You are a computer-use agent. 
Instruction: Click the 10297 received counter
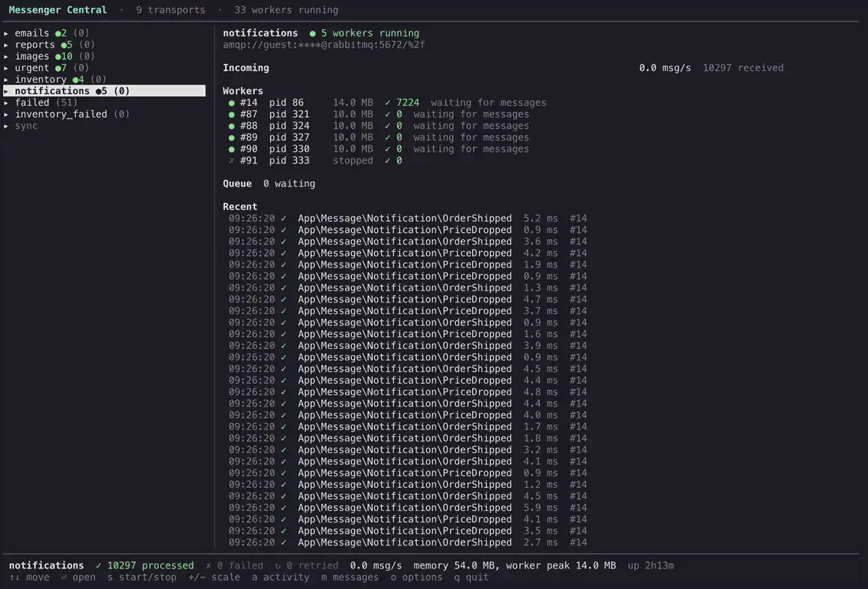(x=743, y=68)
